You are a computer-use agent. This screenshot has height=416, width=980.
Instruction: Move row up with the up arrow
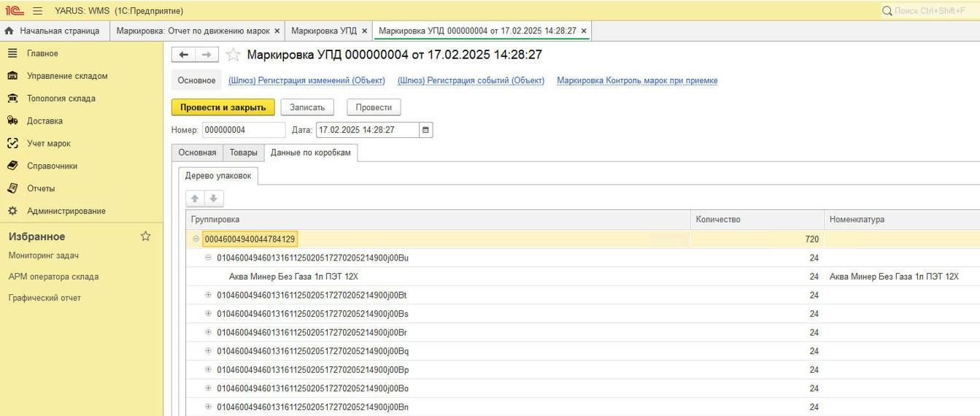196,199
